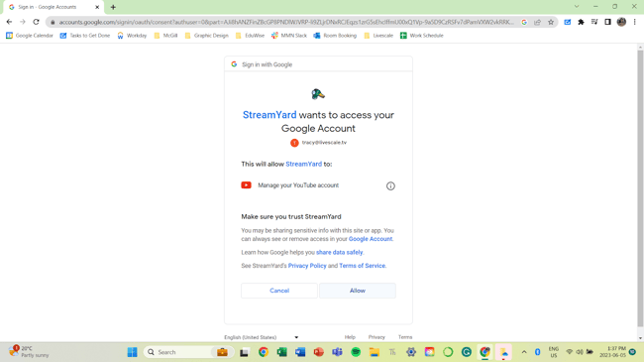Screen dimensions: 644x362
Task: Open Spotify from the taskbar
Action: pos(356,352)
